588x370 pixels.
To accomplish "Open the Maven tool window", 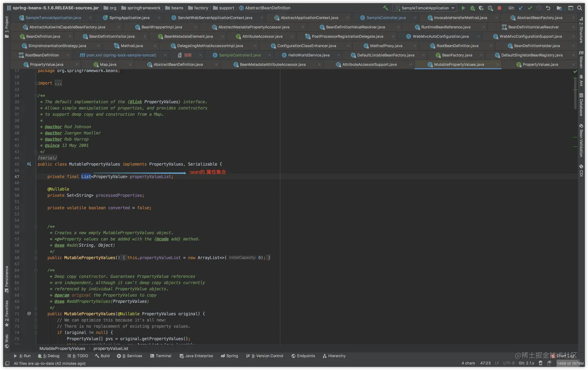I will [x=581, y=59].
